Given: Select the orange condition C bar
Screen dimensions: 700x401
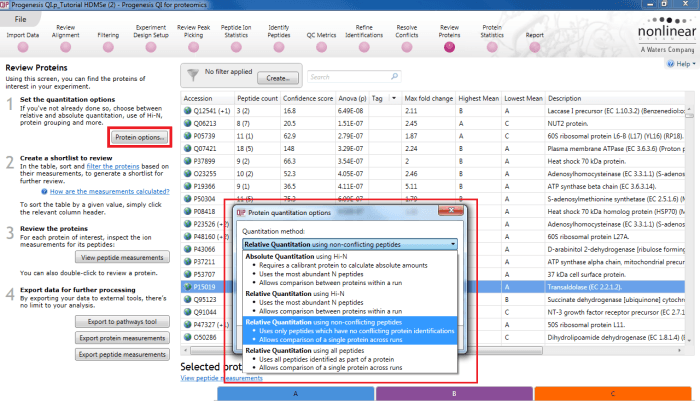Looking at the screenshot, I should pos(612,393).
